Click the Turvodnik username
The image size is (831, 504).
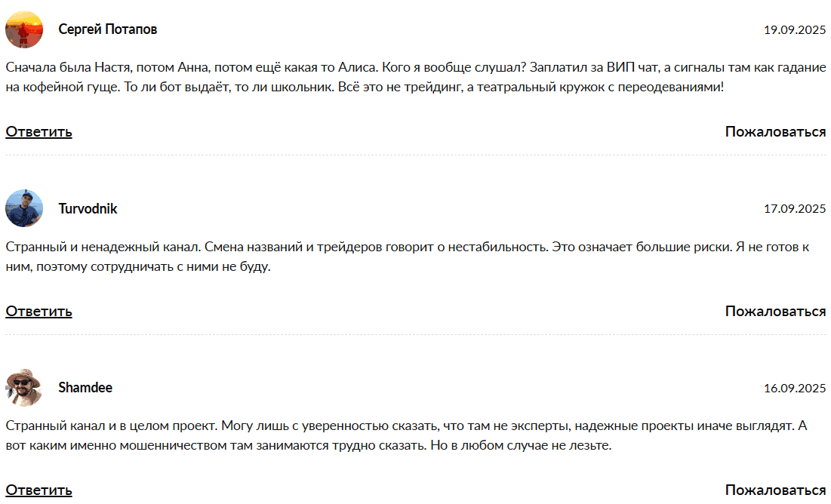click(x=88, y=208)
